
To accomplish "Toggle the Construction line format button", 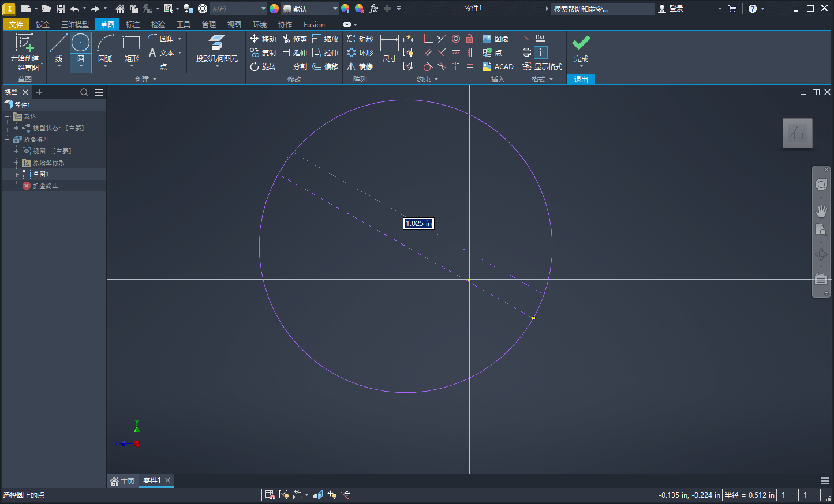I will tap(527, 39).
